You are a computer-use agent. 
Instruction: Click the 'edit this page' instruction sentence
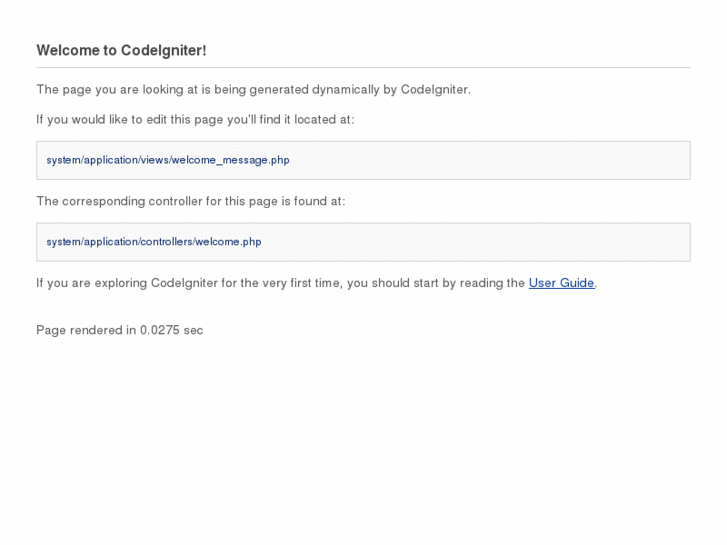coord(195,119)
